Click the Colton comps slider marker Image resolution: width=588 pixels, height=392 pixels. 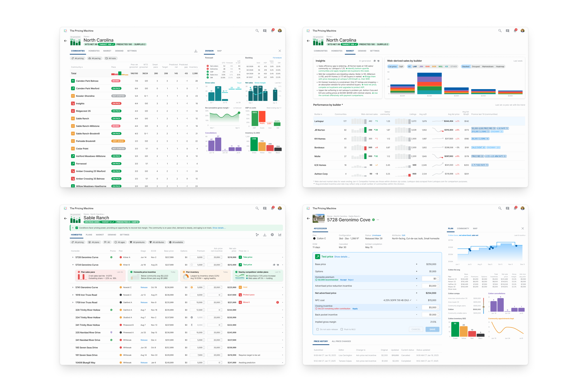click(x=483, y=307)
